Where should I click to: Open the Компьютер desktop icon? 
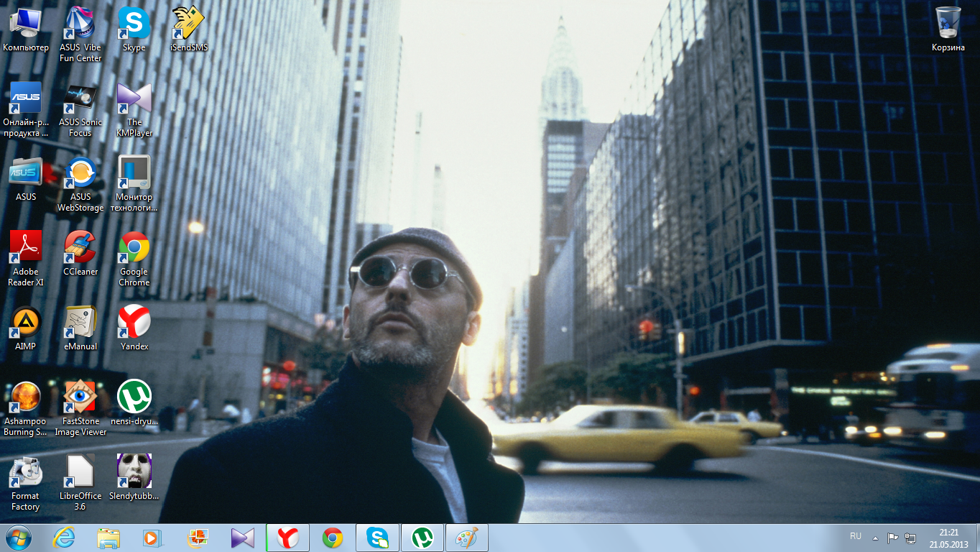(x=26, y=29)
